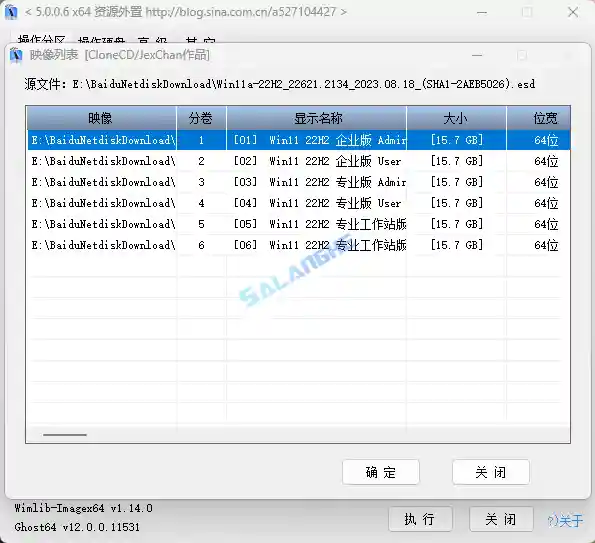The width and height of the screenshot is (595, 543).
Task: Select row [04] Win11 22H2 专业版 User
Action: point(299,203)
